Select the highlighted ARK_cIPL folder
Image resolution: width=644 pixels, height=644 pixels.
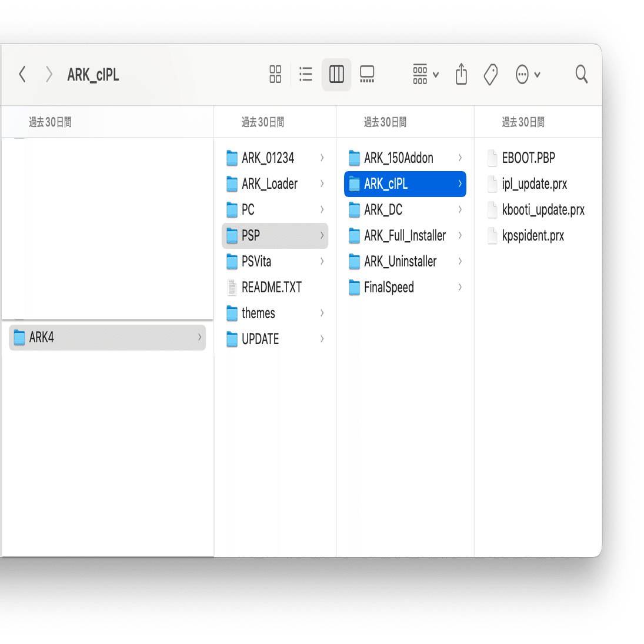405,183
